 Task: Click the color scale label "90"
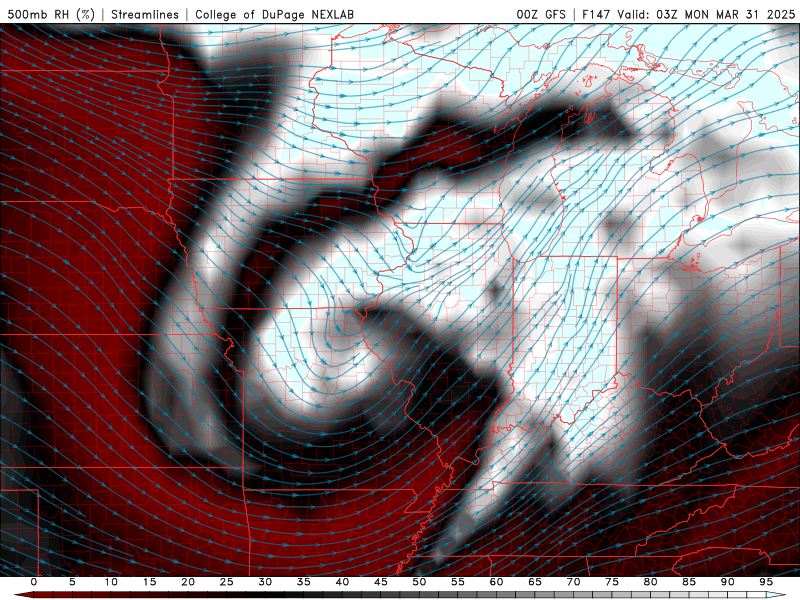(727, 582)
